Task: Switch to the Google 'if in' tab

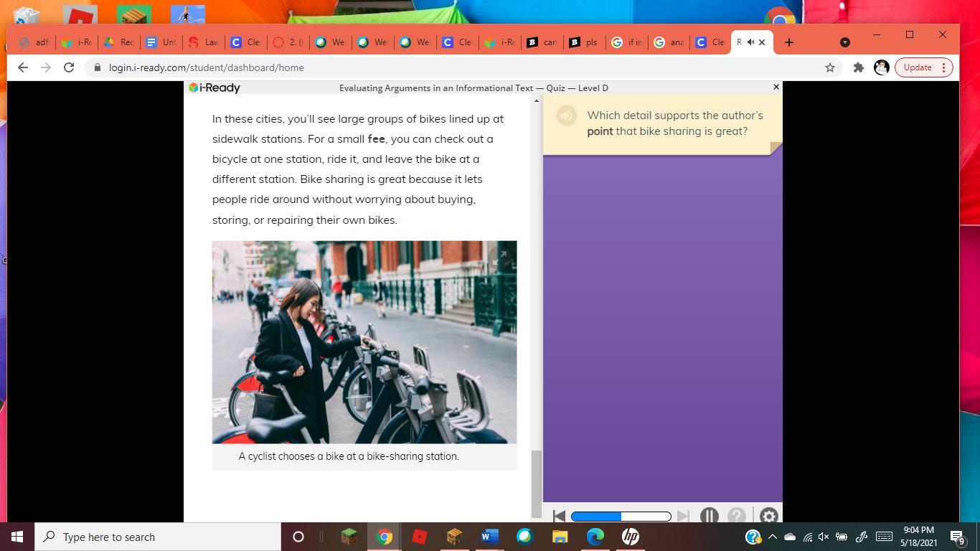Action: 627,42
